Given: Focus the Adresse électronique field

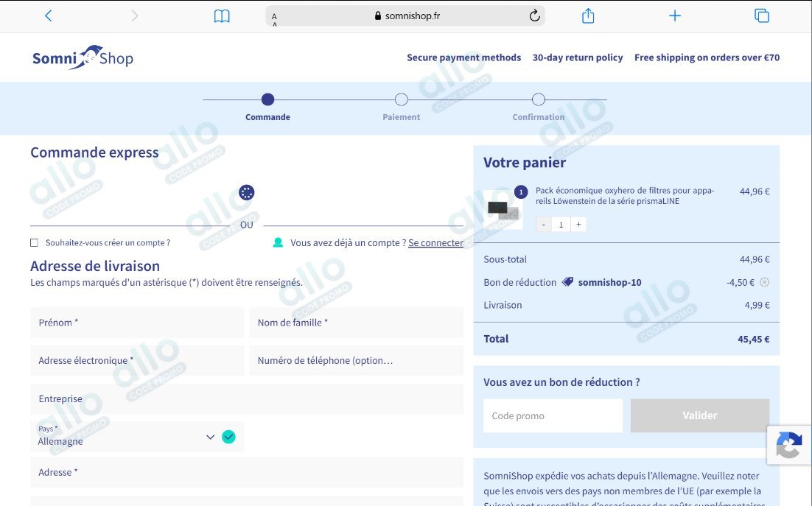Looking at the screenshot, I should tap(137, 361).
